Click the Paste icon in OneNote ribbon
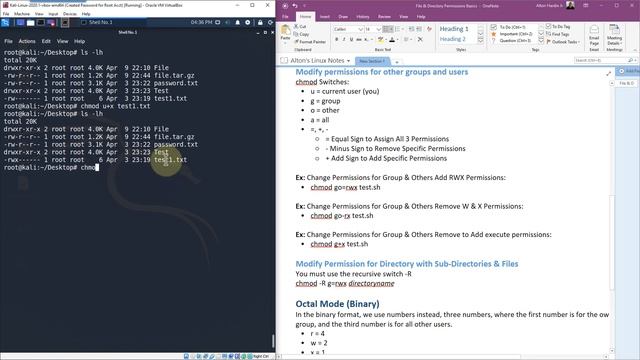The height and width of the screenshot is (360, 640). click(x=285, y=30)
